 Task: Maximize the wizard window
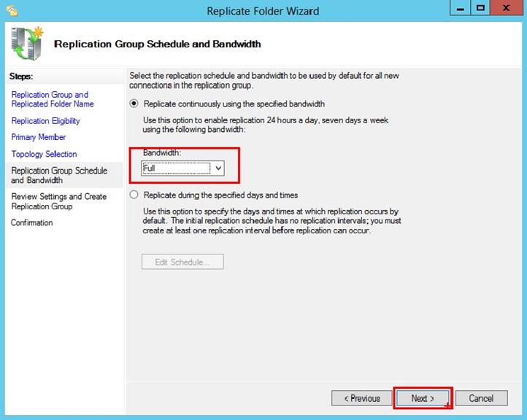point(480,8)
